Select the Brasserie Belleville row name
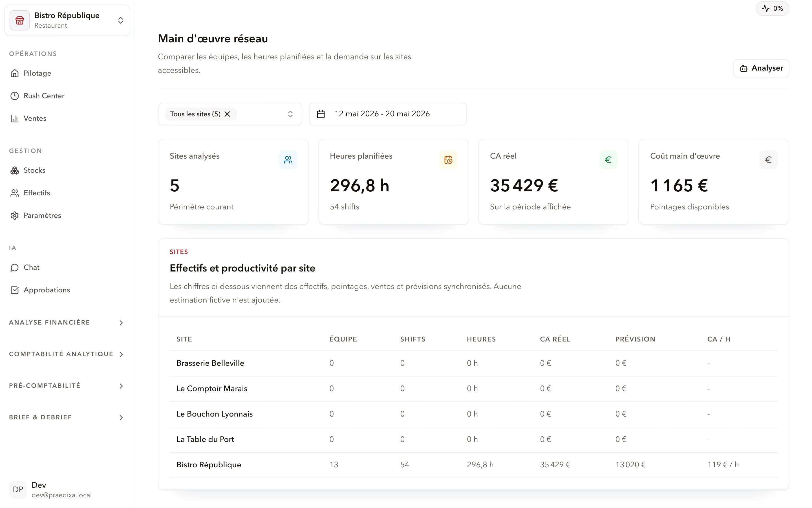 click(210, 363)
